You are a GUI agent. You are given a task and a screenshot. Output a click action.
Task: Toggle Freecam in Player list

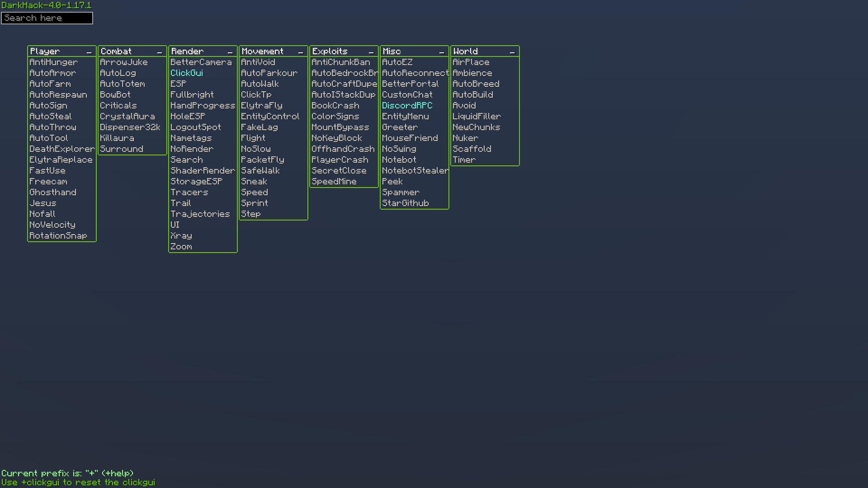point(48,182)
